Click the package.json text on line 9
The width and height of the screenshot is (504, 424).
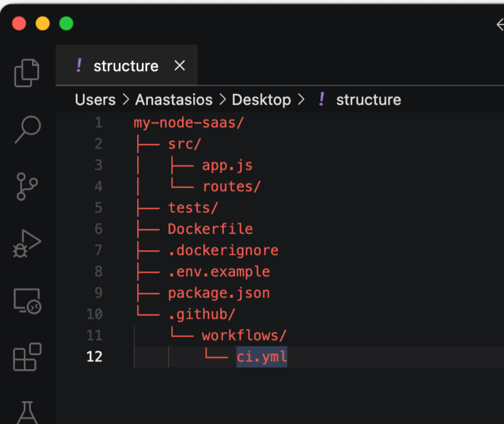pyautogui.click(x=219, y=293)
